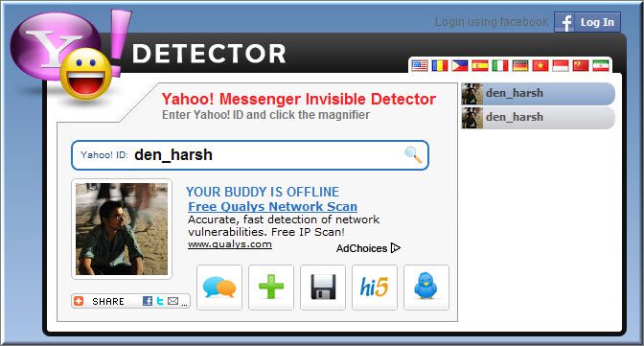Click the DETECTOR title text
The image size is (644, 346).
209,54
